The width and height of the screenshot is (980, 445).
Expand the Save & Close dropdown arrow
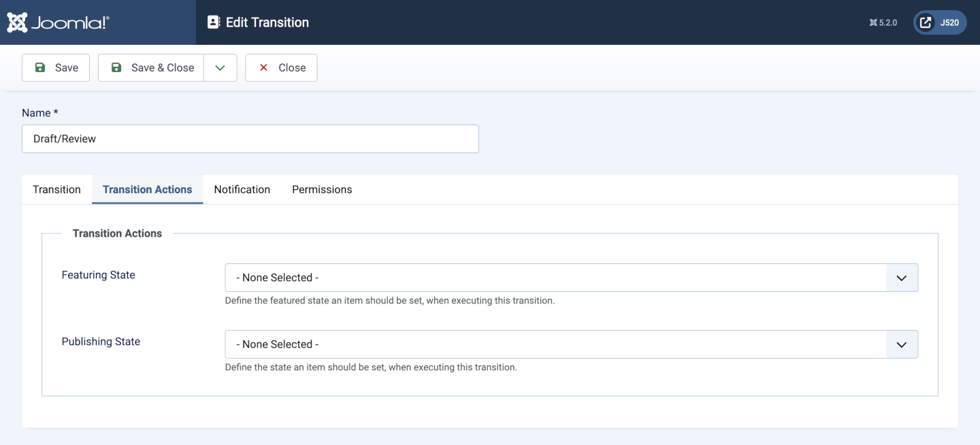(220, 67)
